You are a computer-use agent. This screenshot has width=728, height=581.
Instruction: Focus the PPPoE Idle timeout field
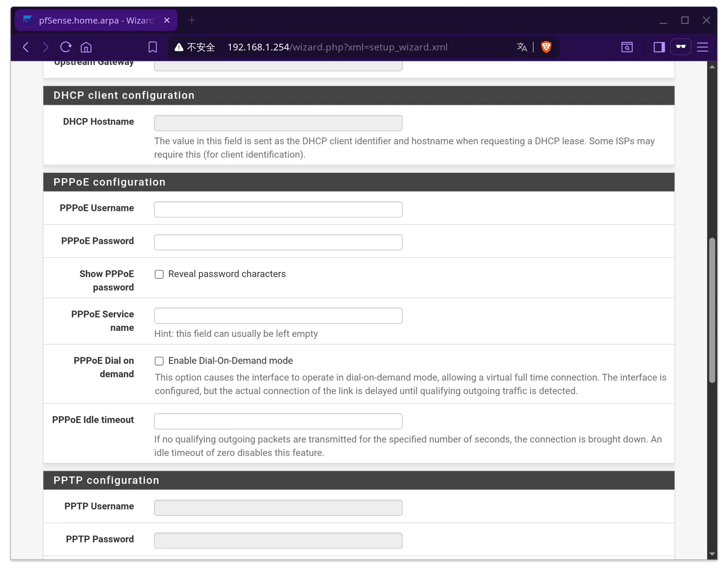pos(278,421)
